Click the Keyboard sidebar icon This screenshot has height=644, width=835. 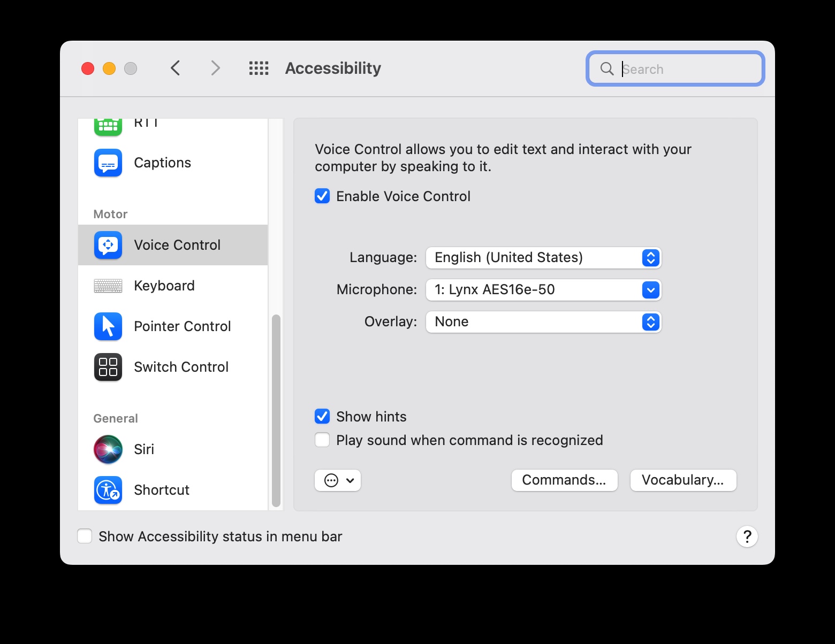point(108,286)
